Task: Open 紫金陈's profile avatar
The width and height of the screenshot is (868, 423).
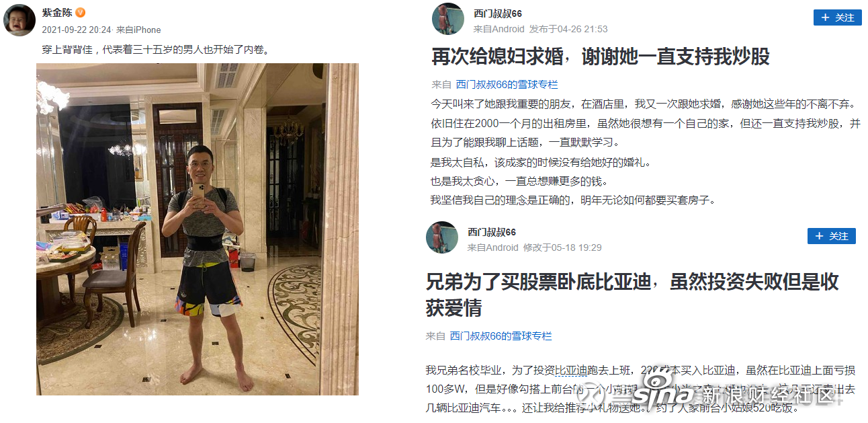Action: pos(20,20)
